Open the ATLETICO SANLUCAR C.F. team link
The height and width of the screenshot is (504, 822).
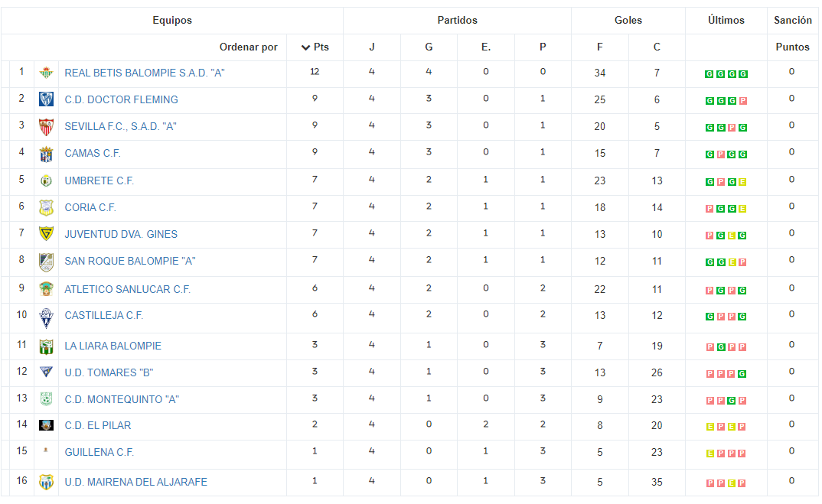pyautogui.click(x=127, y=289)
